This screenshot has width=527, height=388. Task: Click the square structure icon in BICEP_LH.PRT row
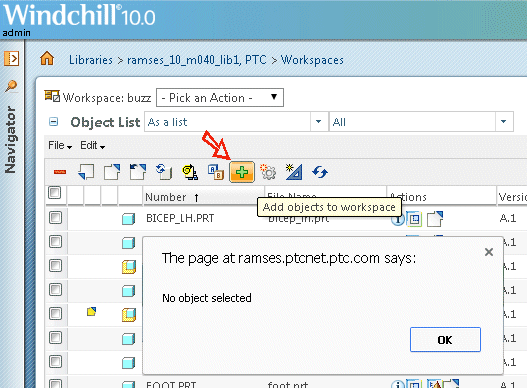point(414,219)
